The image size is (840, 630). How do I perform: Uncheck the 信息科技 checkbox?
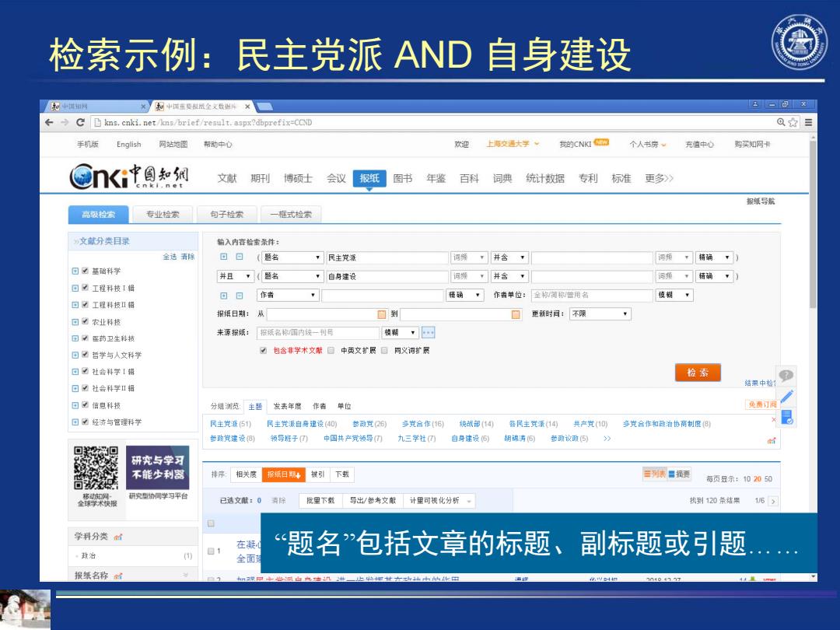85,405
